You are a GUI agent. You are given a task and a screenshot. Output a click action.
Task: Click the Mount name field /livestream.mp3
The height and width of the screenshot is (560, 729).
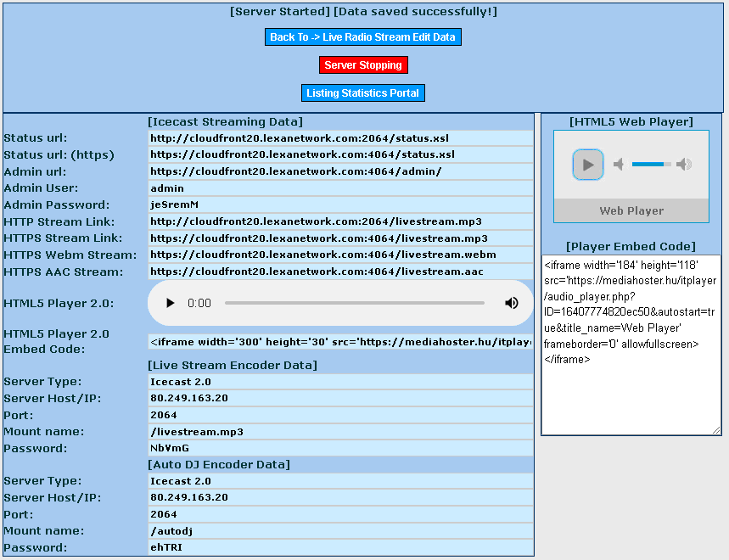(x=340, y=432)
